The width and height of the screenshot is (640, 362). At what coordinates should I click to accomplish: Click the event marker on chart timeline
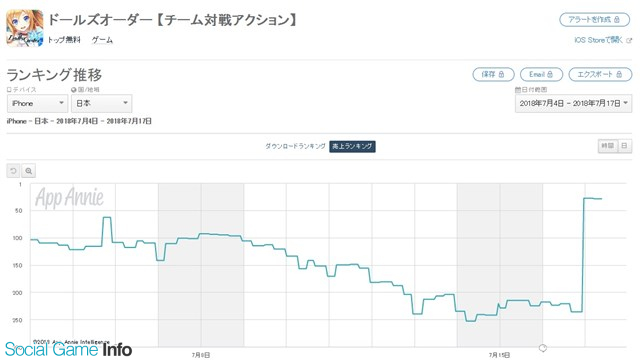(x=542, y=348)
